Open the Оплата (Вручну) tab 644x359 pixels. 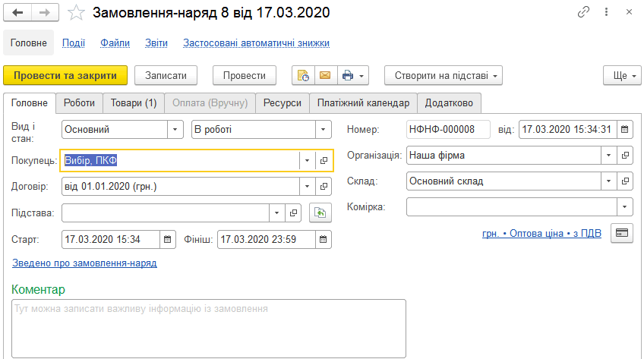[210, 103]
